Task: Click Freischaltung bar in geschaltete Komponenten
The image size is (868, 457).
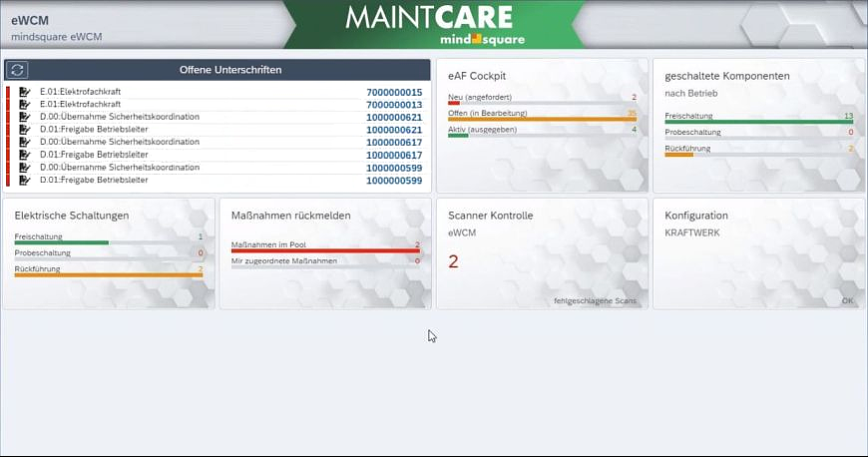Action: tap(759, 122)
